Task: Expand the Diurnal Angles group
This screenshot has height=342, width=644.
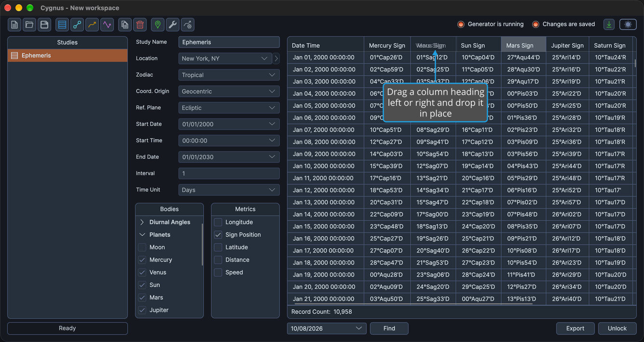Action: [142, 222]
